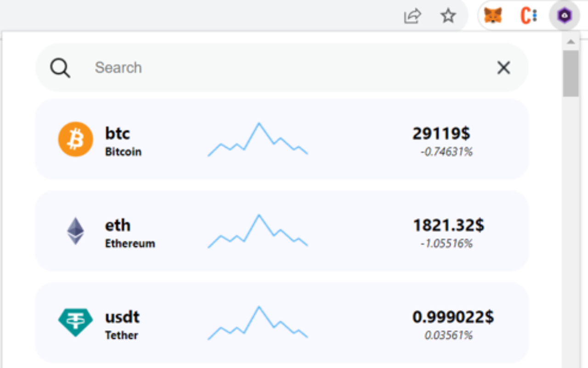The image size is (588, 368).
Task: Click the magnifying glass search icon
Action: 60,68
